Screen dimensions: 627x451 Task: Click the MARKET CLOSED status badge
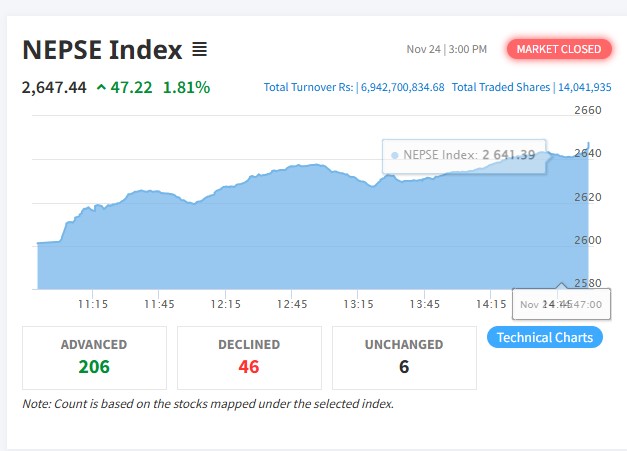click(x=558, y=49)
